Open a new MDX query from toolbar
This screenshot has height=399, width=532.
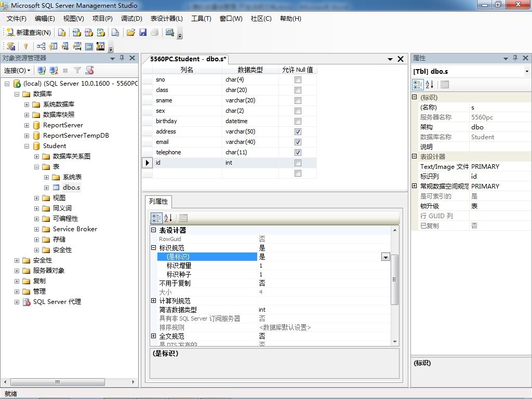point(77,32)
